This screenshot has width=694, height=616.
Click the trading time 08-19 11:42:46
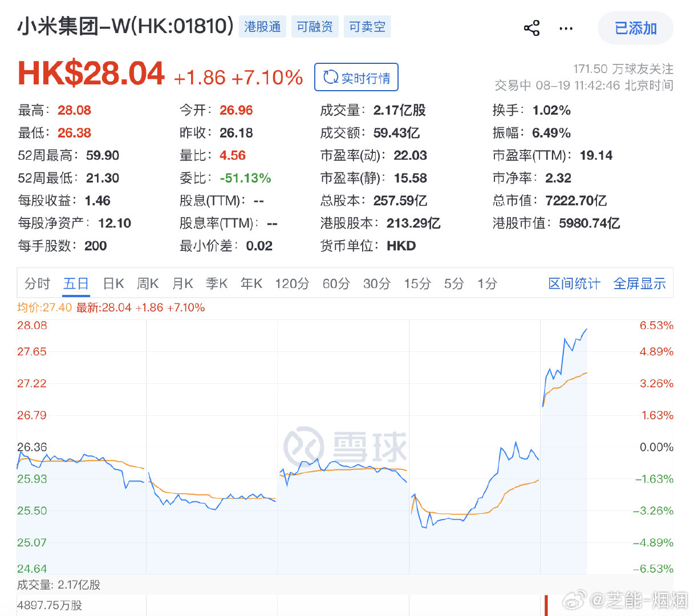click(578, 86)
